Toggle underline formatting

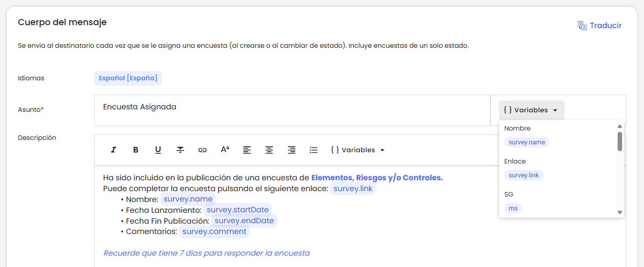click(158, 150)
